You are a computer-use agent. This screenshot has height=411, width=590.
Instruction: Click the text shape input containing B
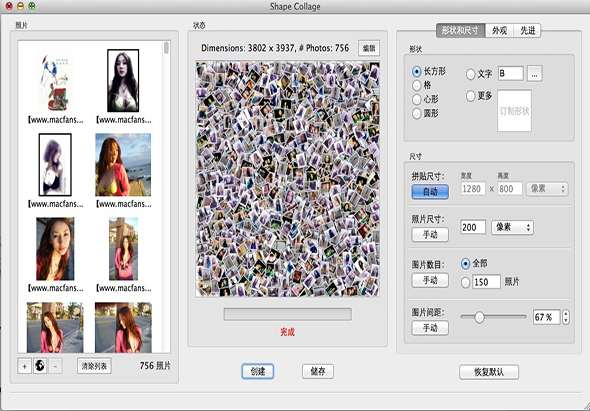click(x=511, y=73)
